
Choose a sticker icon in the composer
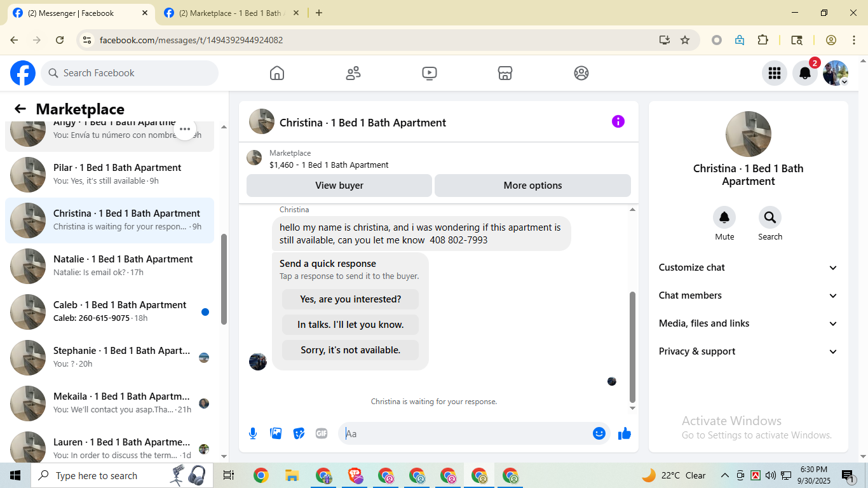tap(299, 433)
